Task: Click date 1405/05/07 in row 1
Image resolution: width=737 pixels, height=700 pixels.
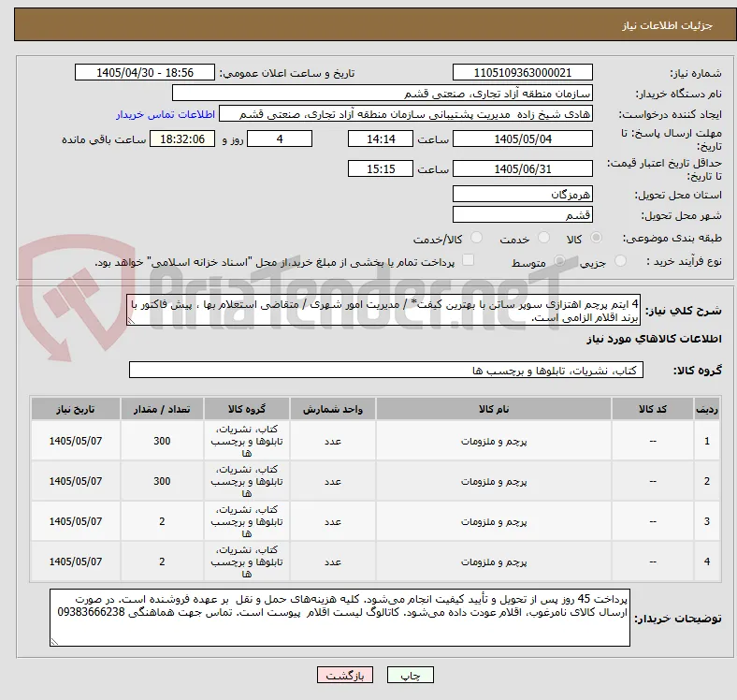Action: click(76, 441)
